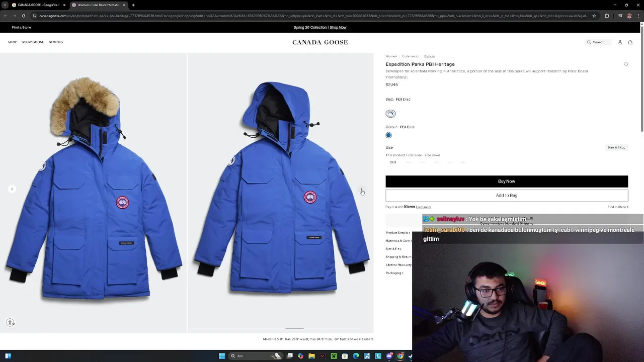Screen dimensions: 644x362
Task: Open File Explorer from taskbar
Action: 311,356
